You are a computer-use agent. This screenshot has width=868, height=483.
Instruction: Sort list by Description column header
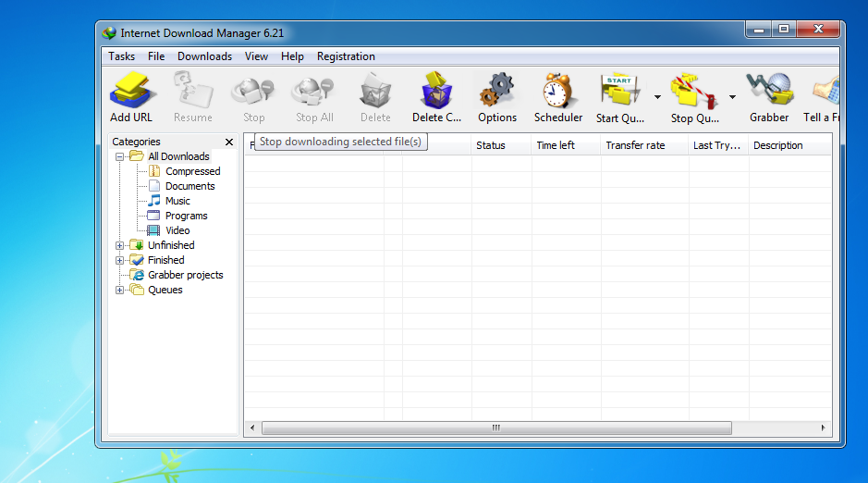tap(790, 145)
